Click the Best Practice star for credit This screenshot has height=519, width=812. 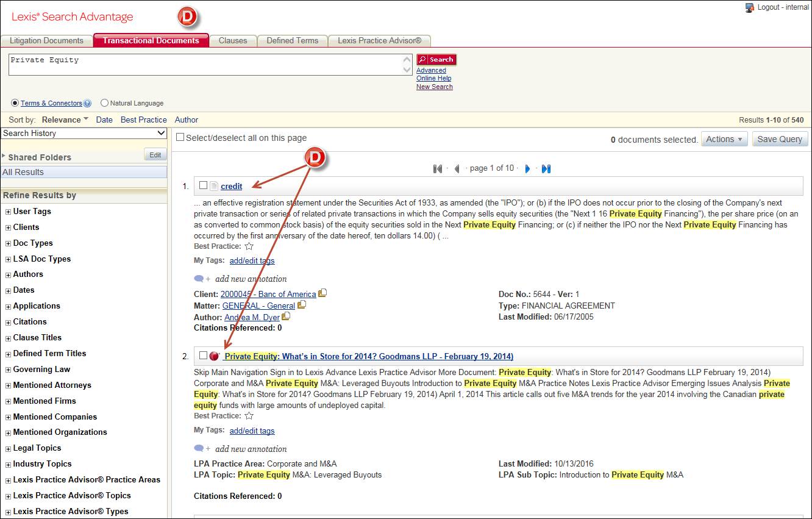249,246
